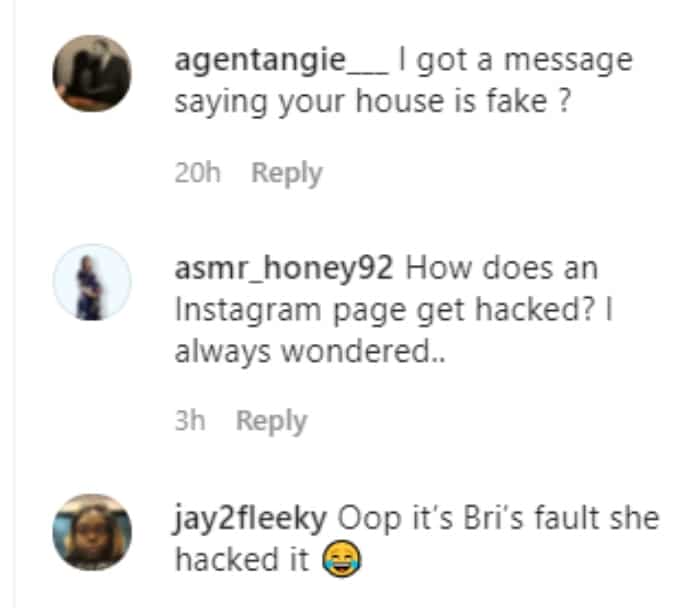Click the word 'Instagram' in asmr_honey92's comment

point(248,311)
